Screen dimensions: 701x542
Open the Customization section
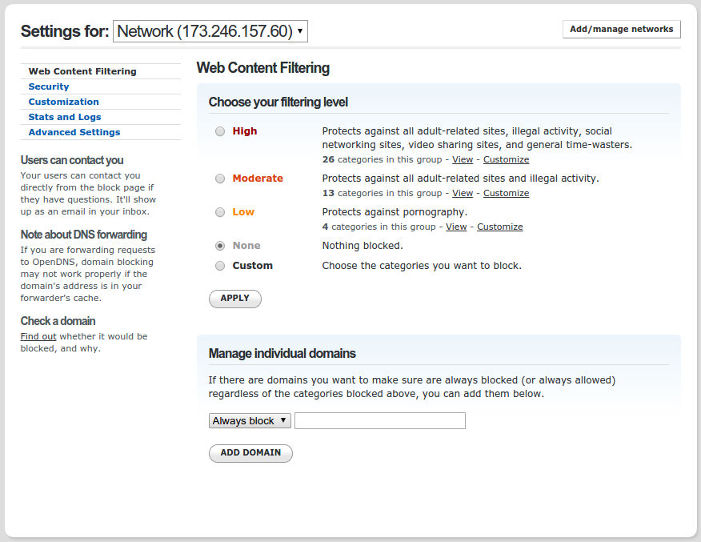(x=63, y=102)
